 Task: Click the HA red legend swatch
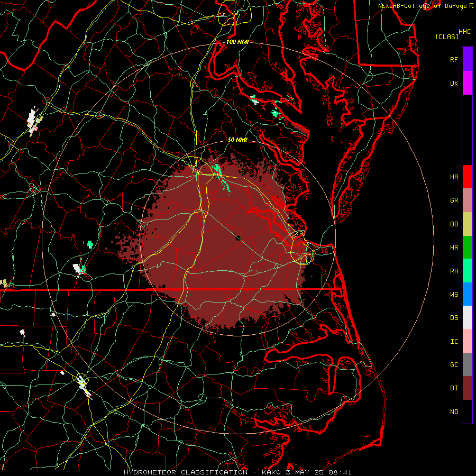(x=467, y=177)
